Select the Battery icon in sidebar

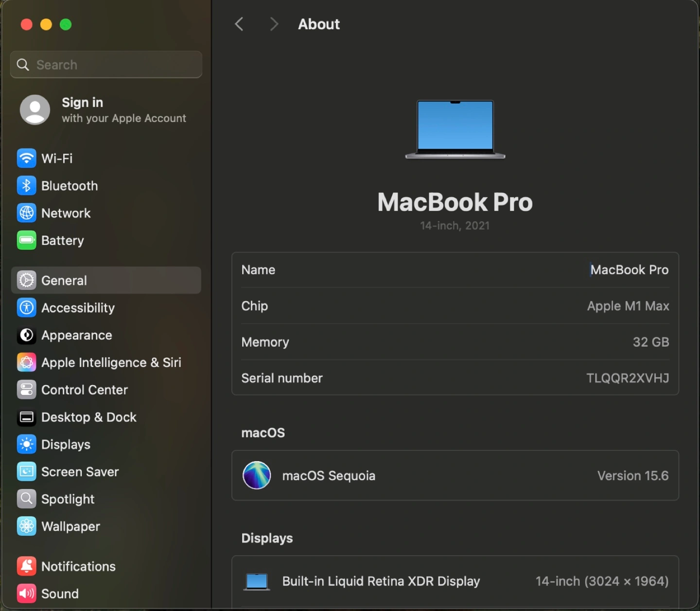pos(26,240)
